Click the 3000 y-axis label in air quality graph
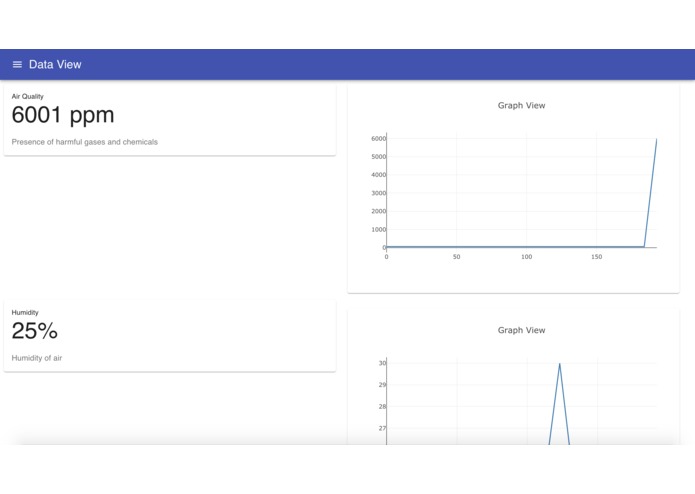The height and width of the screenshot is (494, 695). (x=379, y=193)
